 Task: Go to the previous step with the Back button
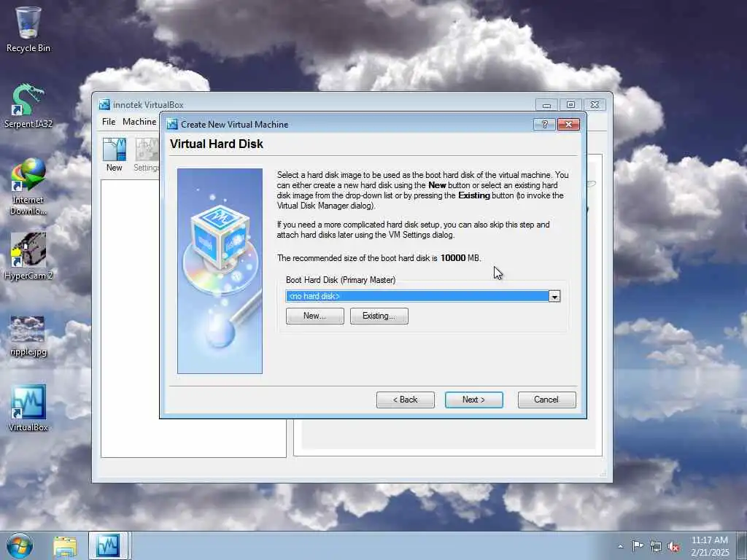click(x=406, y=400)
